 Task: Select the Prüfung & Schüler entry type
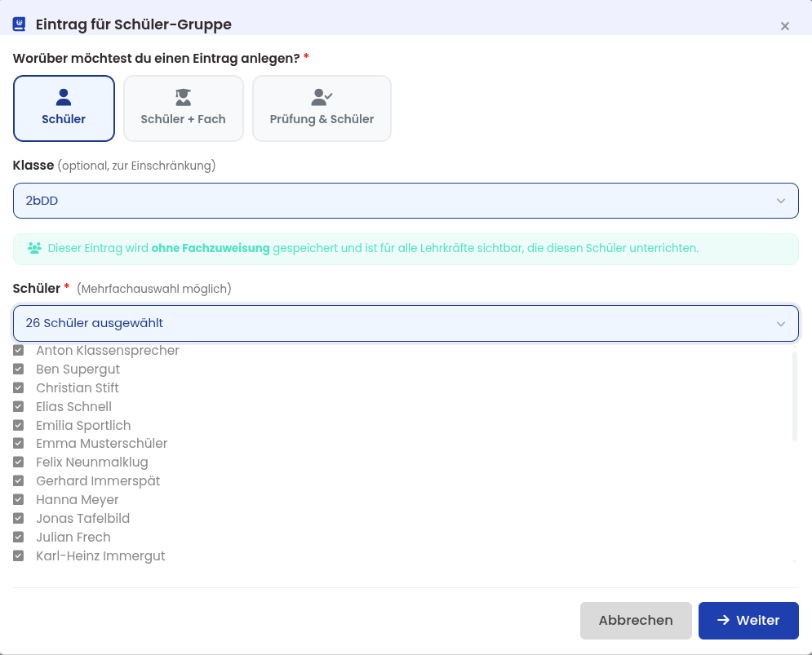(x=322, y=108)
